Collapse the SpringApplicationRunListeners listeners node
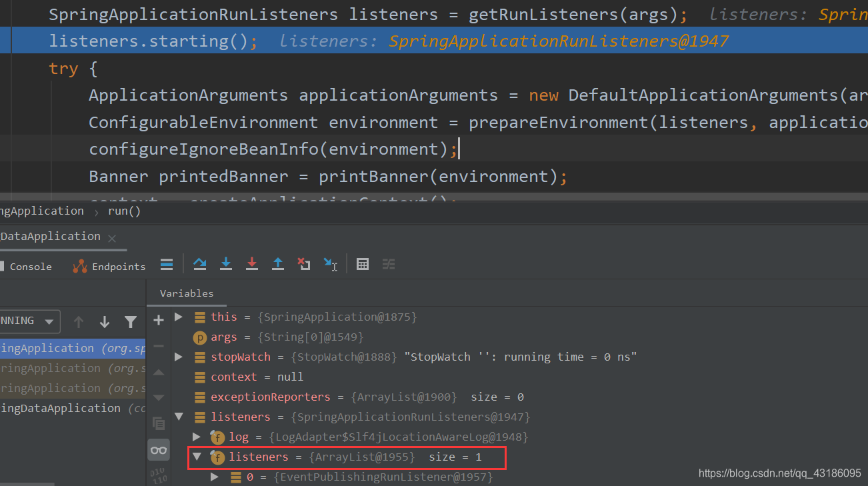The width and height of the screenshot is (868, 486). coord(179,417)
